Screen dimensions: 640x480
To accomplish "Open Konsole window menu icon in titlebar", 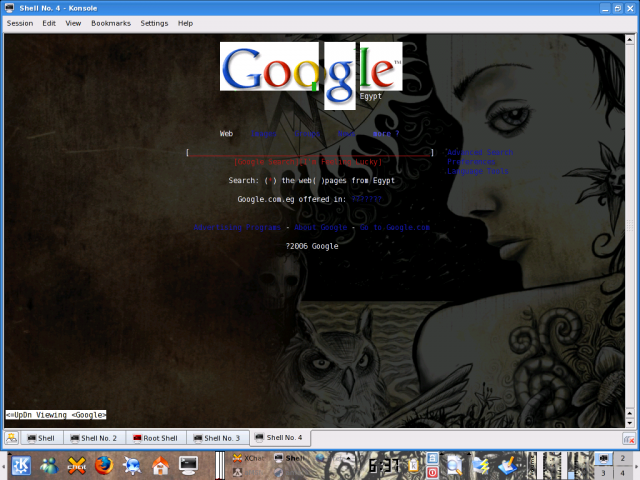I will (x=9, y=8).
